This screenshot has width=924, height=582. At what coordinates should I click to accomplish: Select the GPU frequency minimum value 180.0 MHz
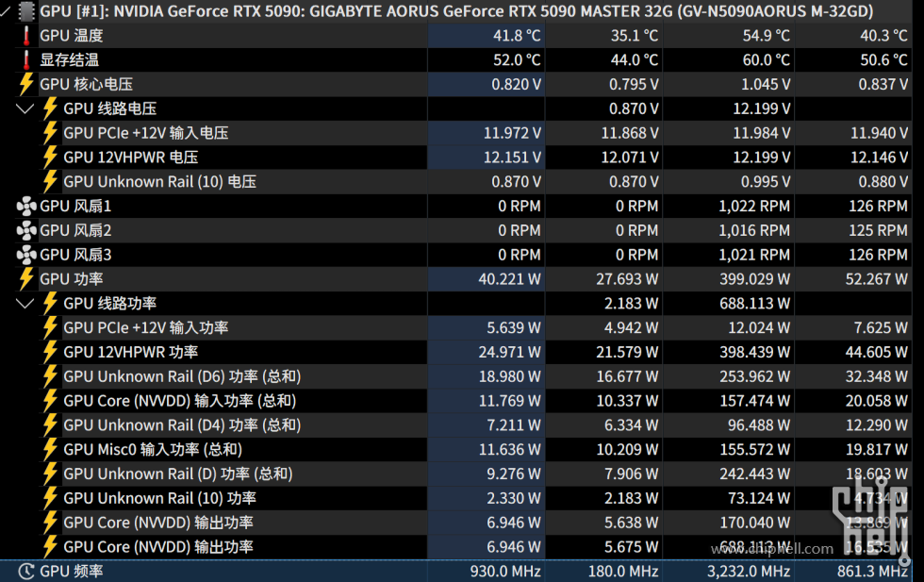click(623, 571)
